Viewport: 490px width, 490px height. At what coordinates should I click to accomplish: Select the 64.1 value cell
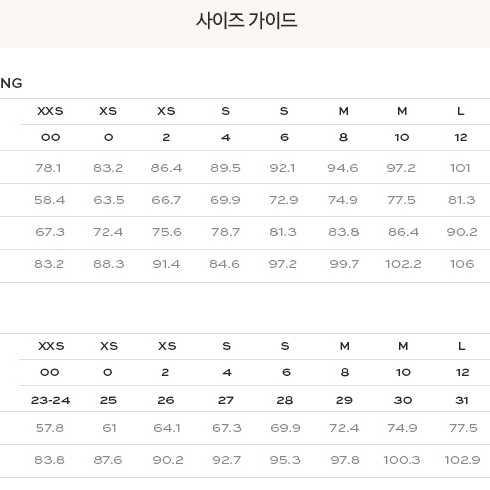tap(167, 428)
